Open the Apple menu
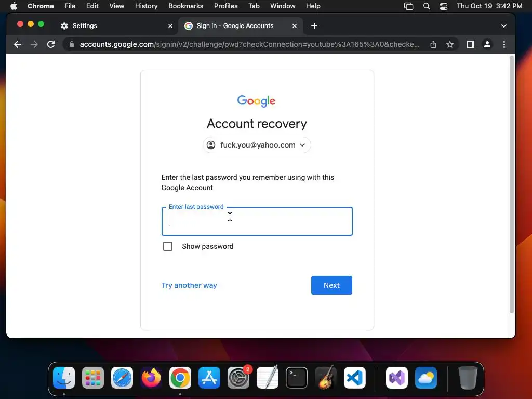 pos(14,6)
